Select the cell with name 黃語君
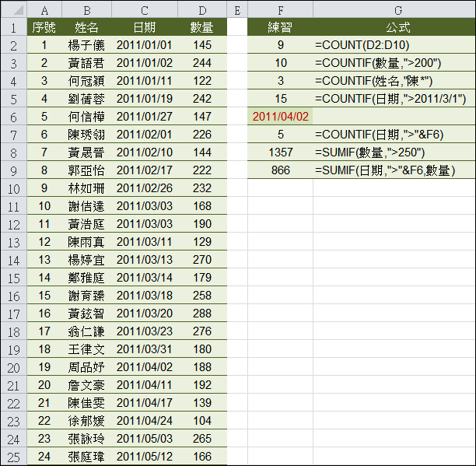This screenshot has height=466, width=476. 87,63
